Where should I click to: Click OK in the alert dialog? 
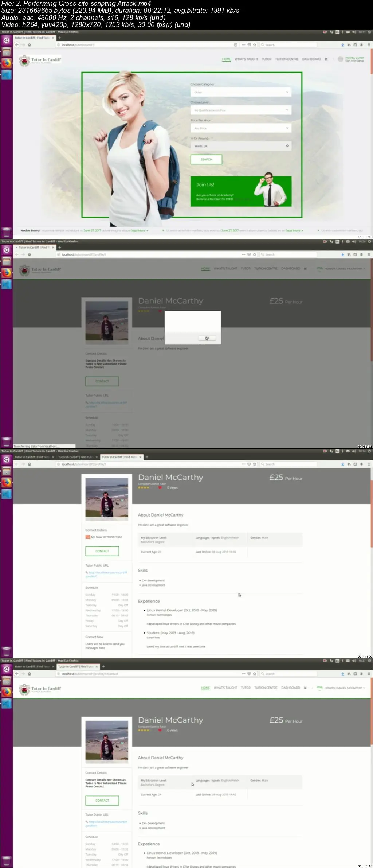pyautogui.click(x=207, y=338)
